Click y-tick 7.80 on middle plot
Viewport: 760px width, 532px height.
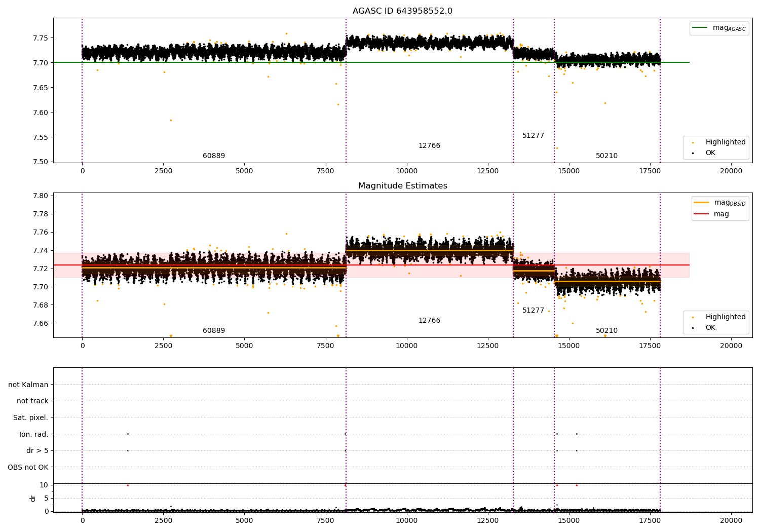(41, 196)
